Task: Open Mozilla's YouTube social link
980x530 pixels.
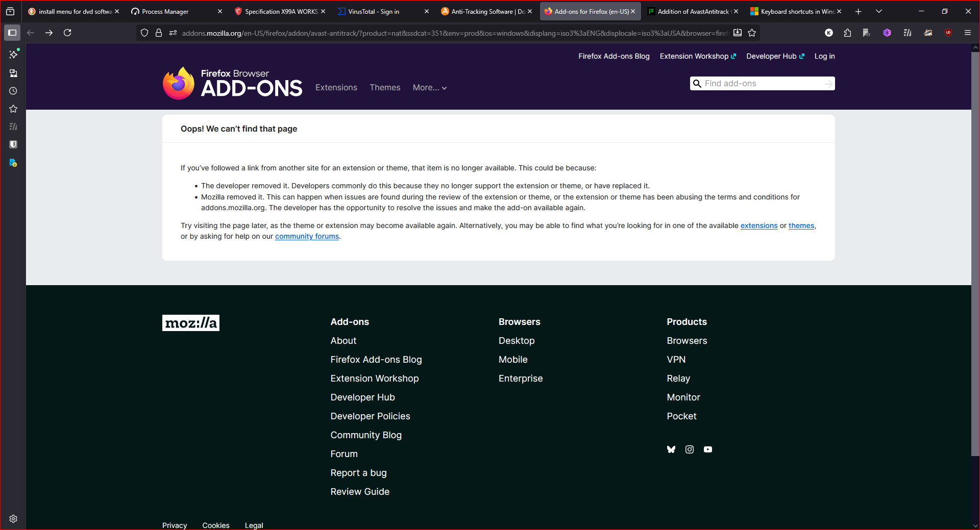Action: coord(708,449)
